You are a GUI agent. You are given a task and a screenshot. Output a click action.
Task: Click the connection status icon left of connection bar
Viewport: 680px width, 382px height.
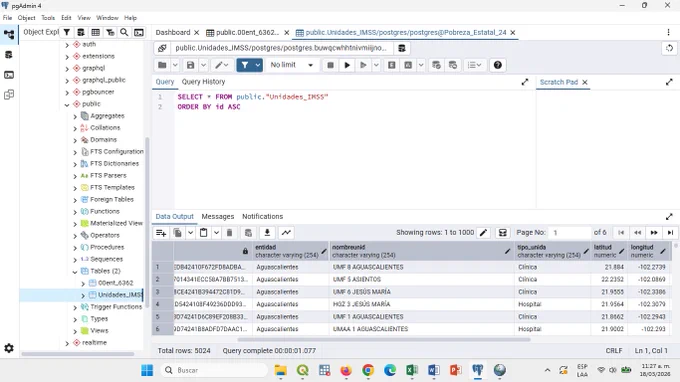point(162,48)
